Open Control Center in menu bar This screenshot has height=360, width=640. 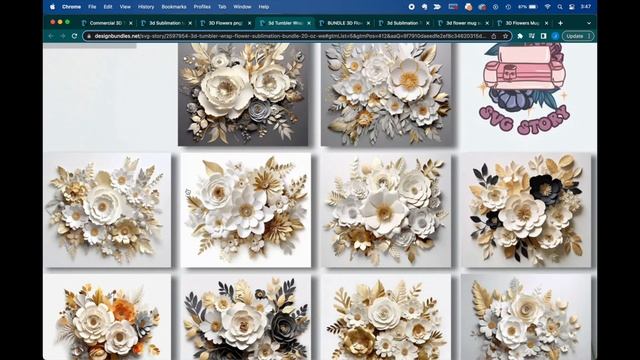tap(572, 7)
